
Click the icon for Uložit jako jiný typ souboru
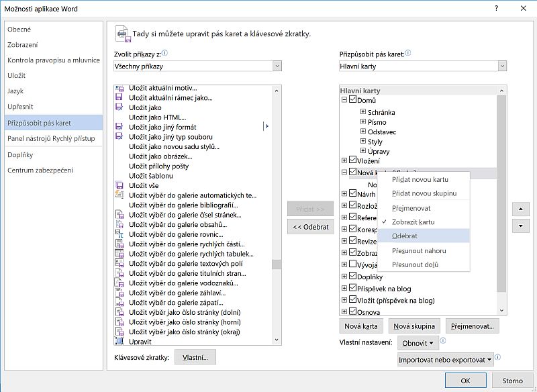coord(119,137)
